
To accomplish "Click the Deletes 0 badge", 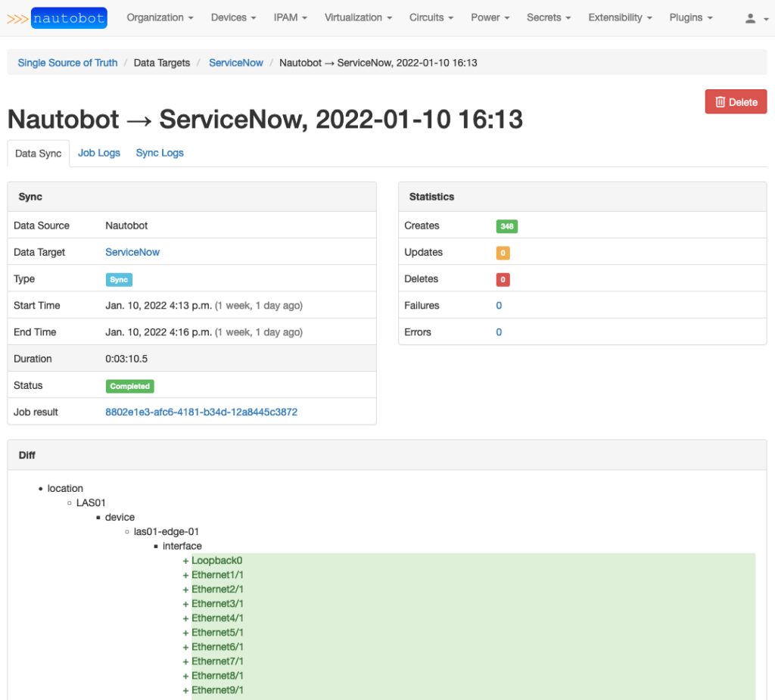I will (x=503, y=280).
